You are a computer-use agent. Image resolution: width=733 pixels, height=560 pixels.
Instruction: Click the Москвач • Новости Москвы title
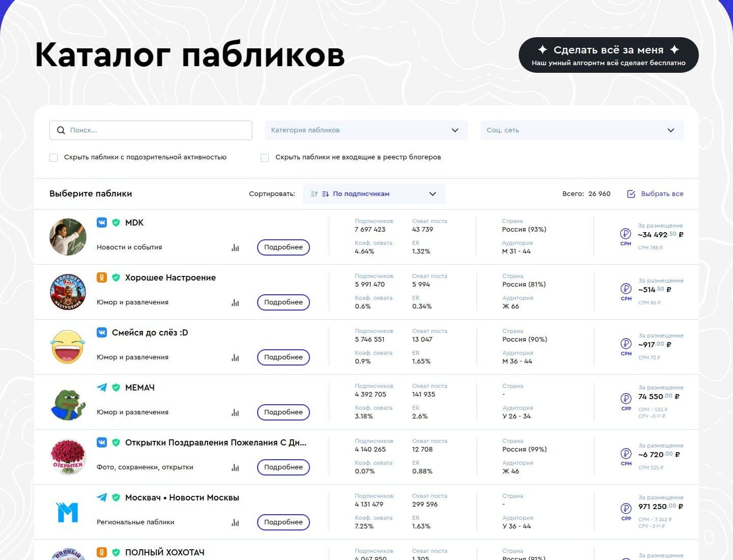182,497
